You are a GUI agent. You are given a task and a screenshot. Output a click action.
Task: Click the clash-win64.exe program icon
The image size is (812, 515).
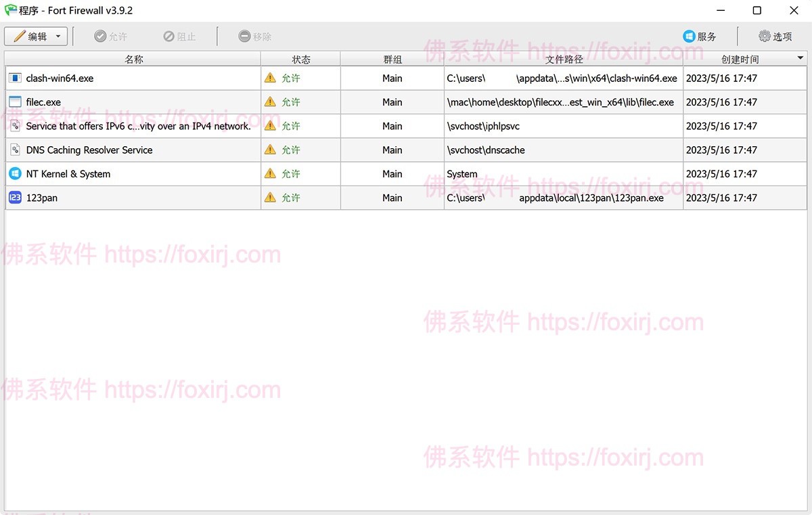coord(15,78)
